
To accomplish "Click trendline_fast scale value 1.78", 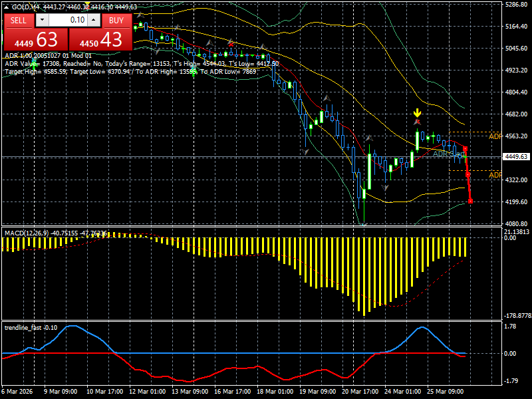I will tap(510, 327).
